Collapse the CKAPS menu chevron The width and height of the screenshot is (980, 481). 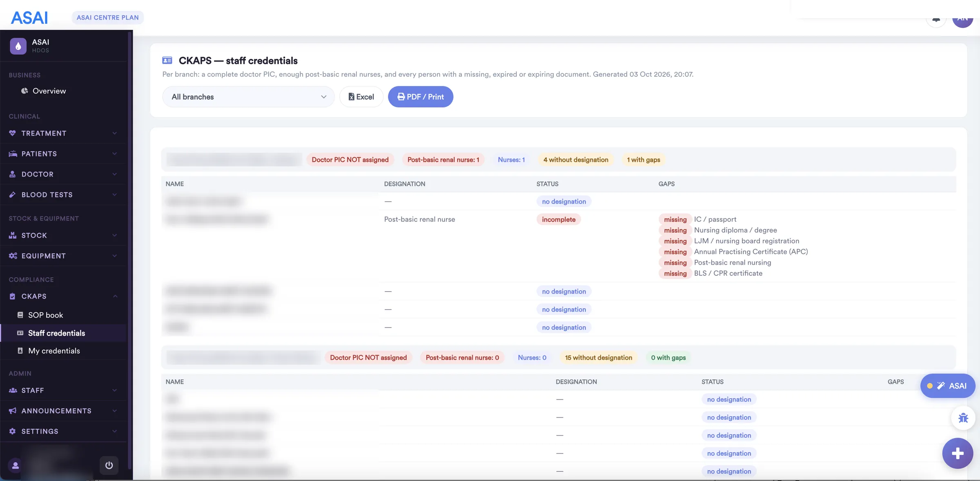pyautogui.click(x=115, y=296)
